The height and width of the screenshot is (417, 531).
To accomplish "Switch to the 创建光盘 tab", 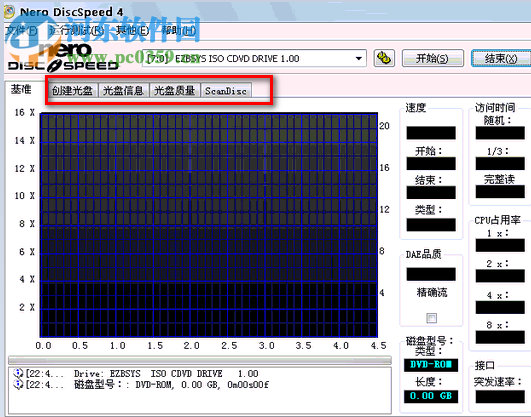I will [x=72, y=91].
